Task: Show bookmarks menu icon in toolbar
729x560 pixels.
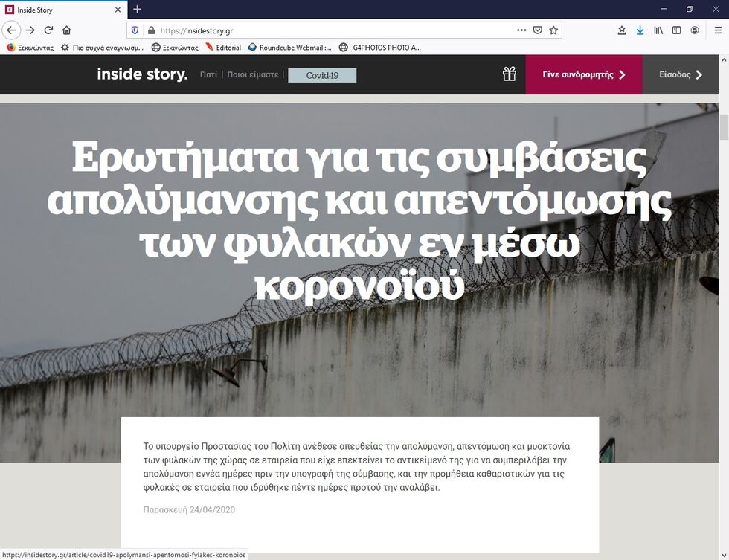Action: (622, 30)
